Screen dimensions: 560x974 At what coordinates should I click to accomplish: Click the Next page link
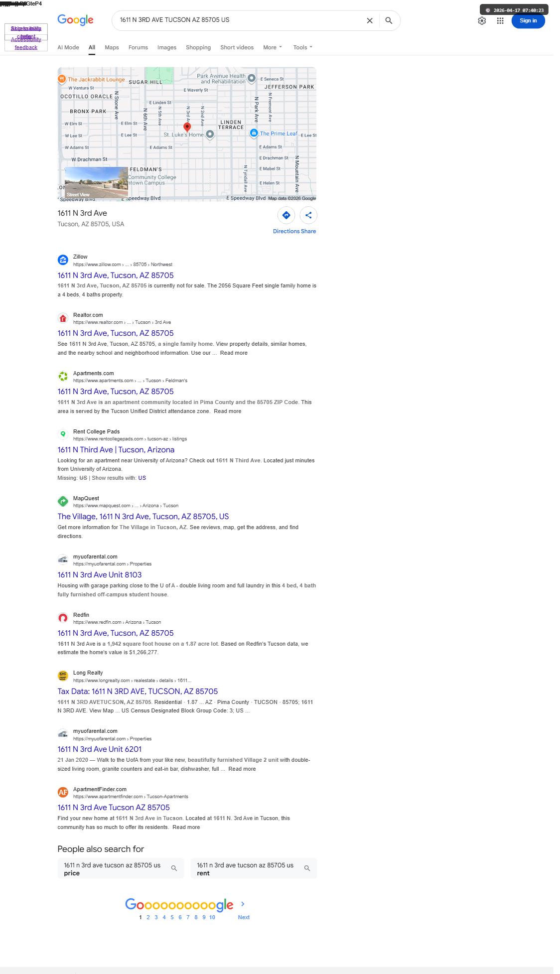(x=244, y=917)
